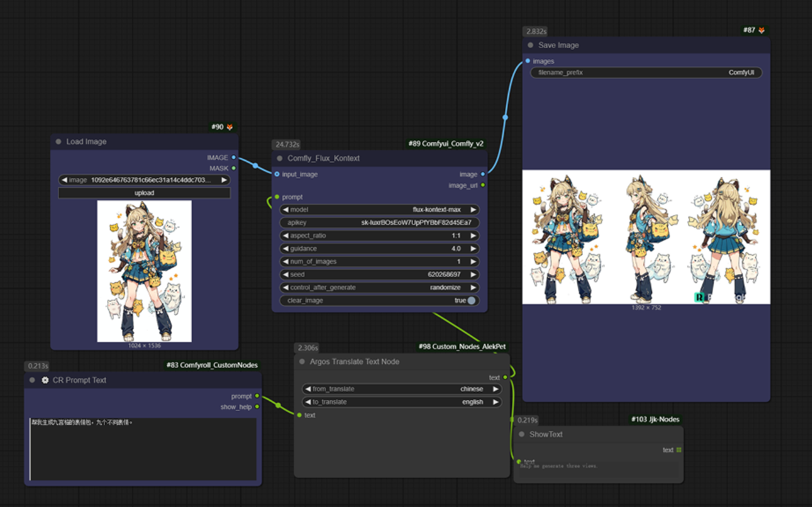Collapse the Load Image node via its dot
The height and width of the screenshot is (507, 812).
click(58, 141)
